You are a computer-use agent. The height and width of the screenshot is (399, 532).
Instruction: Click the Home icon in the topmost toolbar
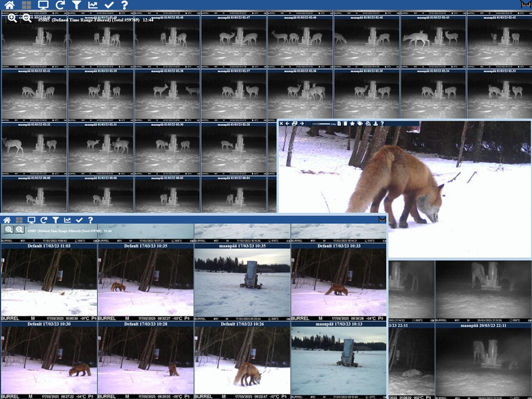(9, 5)
